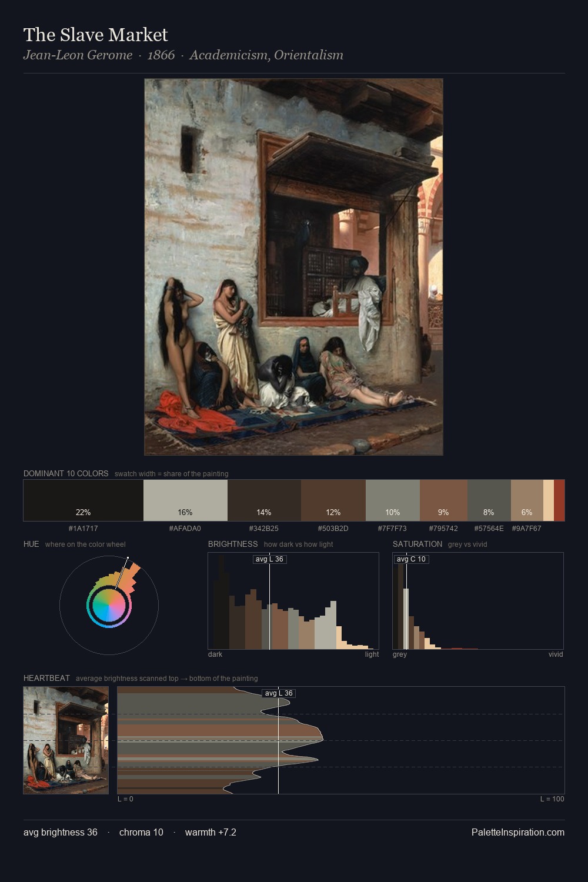Click the small painting thumbnail beside Heartbeat chart
The height and width of the screenshot is (882, 588).
tap(66, 740)
